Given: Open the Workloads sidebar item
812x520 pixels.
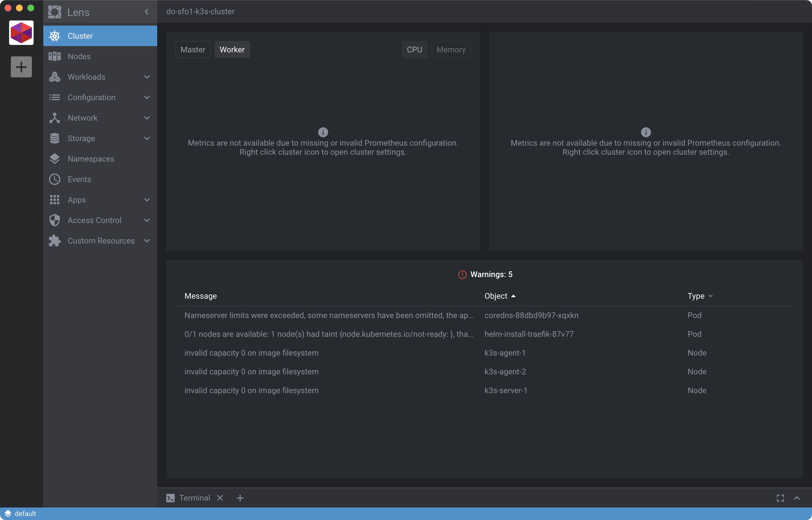Looking at the screenshot, I should [x=100, y=77].
